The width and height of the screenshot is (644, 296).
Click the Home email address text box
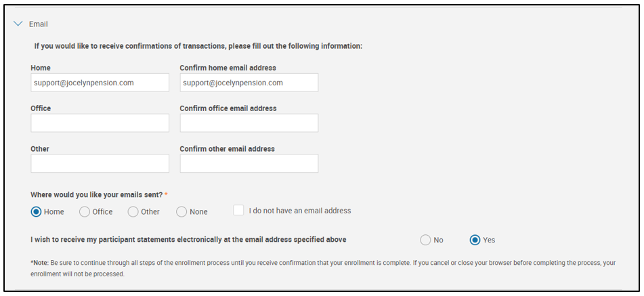(x=100, y=83)
